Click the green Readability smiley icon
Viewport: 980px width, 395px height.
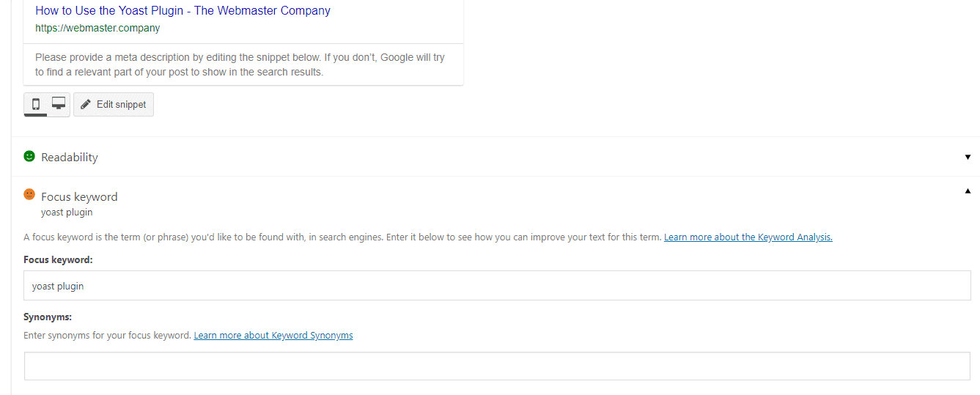point(29,156)
